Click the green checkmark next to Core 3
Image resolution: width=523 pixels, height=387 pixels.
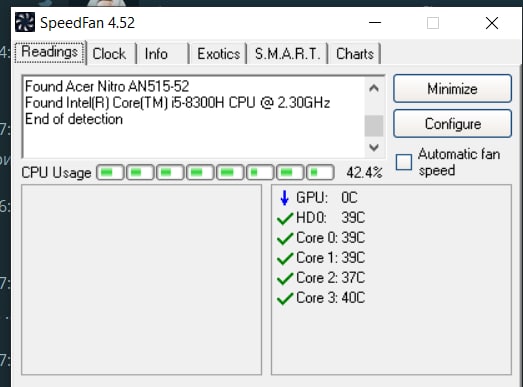click(285, 299)
